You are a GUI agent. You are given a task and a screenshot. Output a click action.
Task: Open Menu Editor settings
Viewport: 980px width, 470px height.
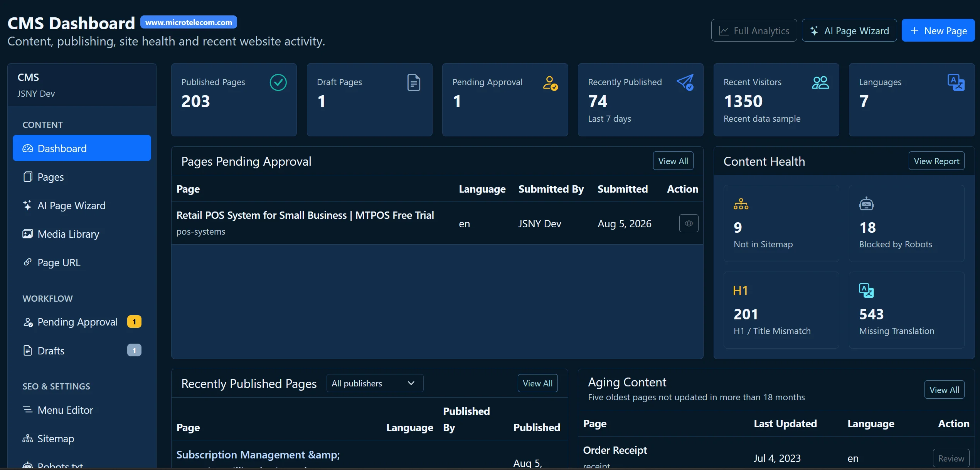click(x=82, y=410)
